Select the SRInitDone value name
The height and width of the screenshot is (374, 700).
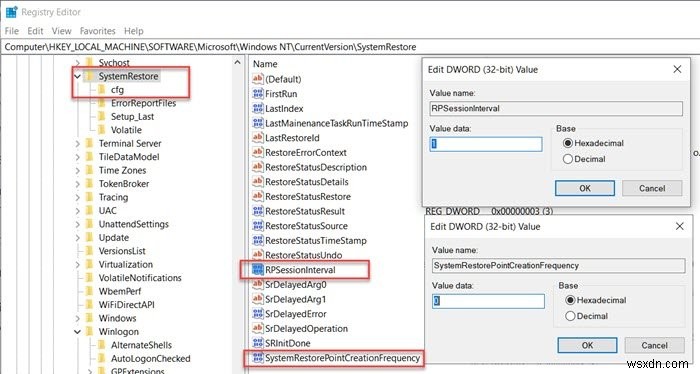tap(288, 343)
